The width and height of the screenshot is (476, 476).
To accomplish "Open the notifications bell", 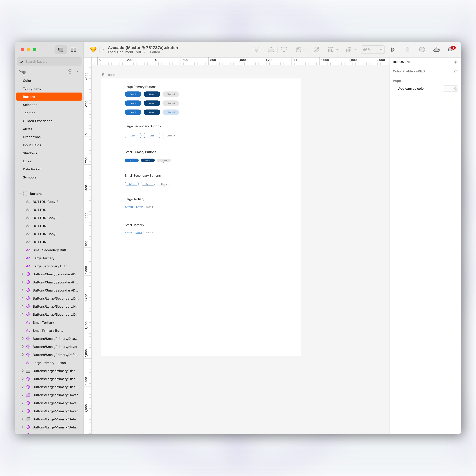I will (450, 50).
